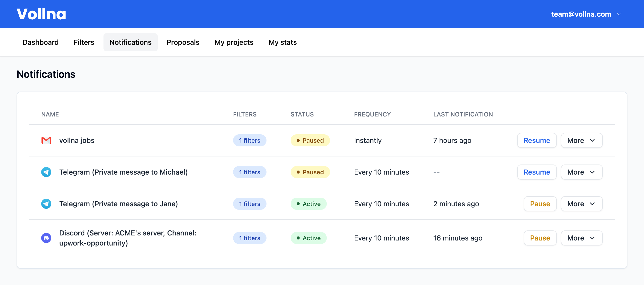Resume the Telegram notification for Michael
The image size is (644, 285).
[x=537, y=172]
